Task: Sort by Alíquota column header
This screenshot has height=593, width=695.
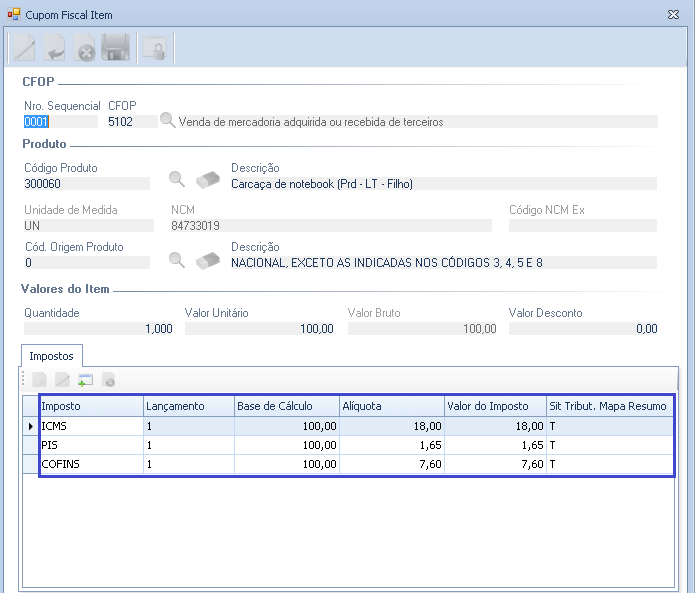Action: [391, 406]
